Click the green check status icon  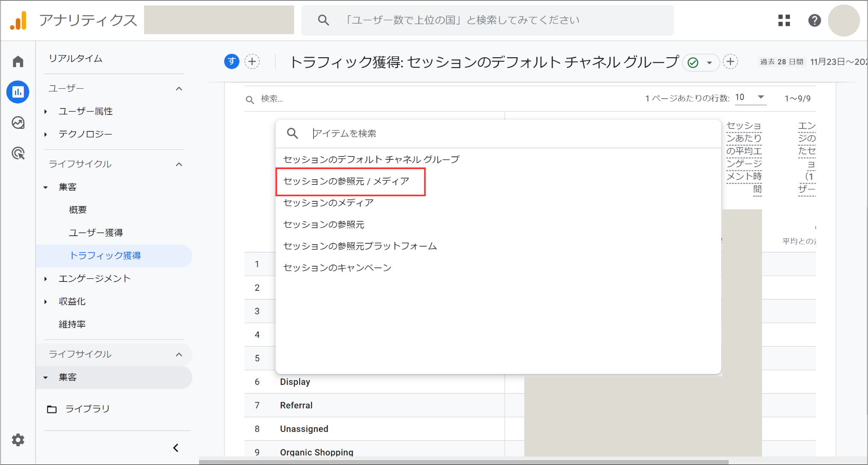point(693,63)
